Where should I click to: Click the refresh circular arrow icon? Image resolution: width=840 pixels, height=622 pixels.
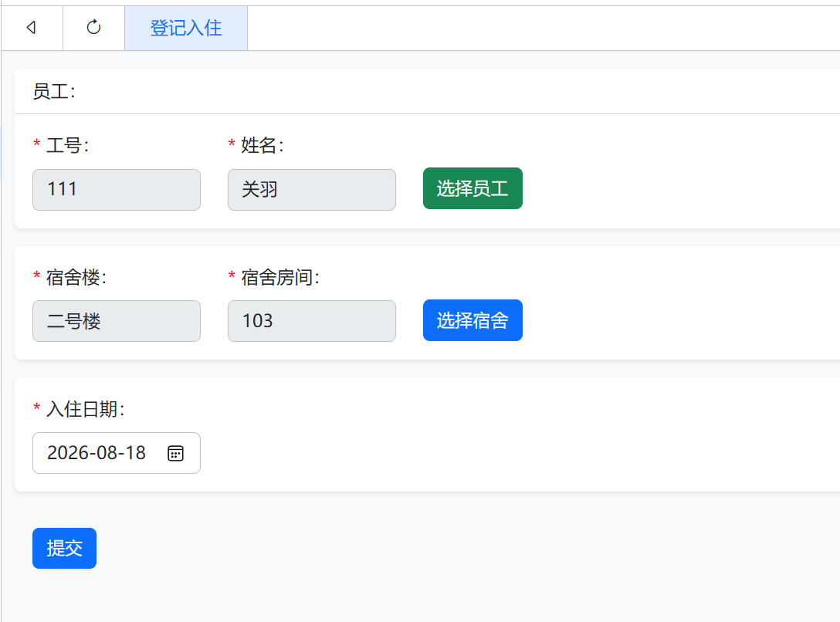click(x=93, y=27)
